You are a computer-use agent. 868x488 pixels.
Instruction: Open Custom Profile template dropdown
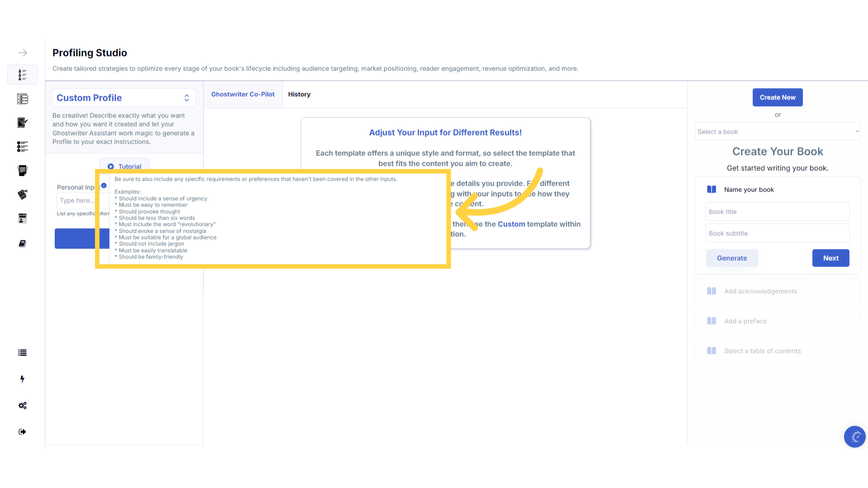coord(124,98)
